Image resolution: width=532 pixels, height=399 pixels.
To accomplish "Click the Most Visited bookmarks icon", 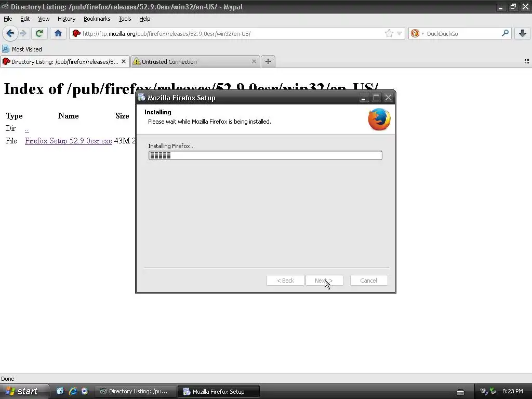I will coord(5,49).
